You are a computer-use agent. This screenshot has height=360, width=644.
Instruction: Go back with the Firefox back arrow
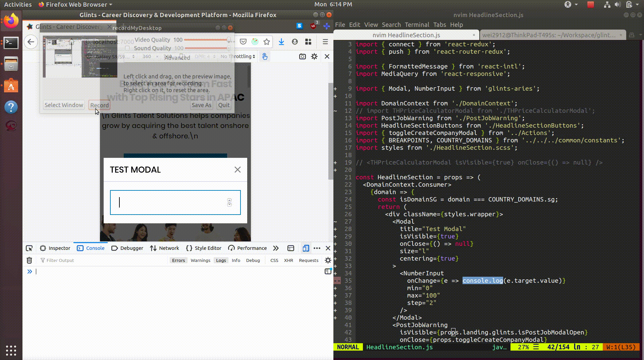pos(31,42)
